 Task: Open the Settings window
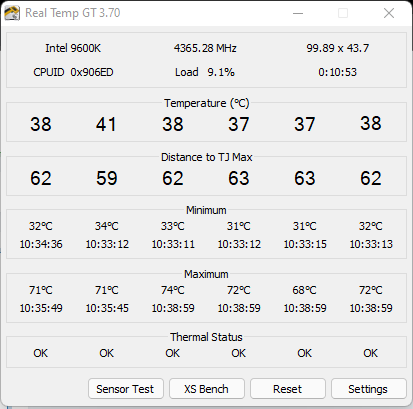click(x=369, y=389)
